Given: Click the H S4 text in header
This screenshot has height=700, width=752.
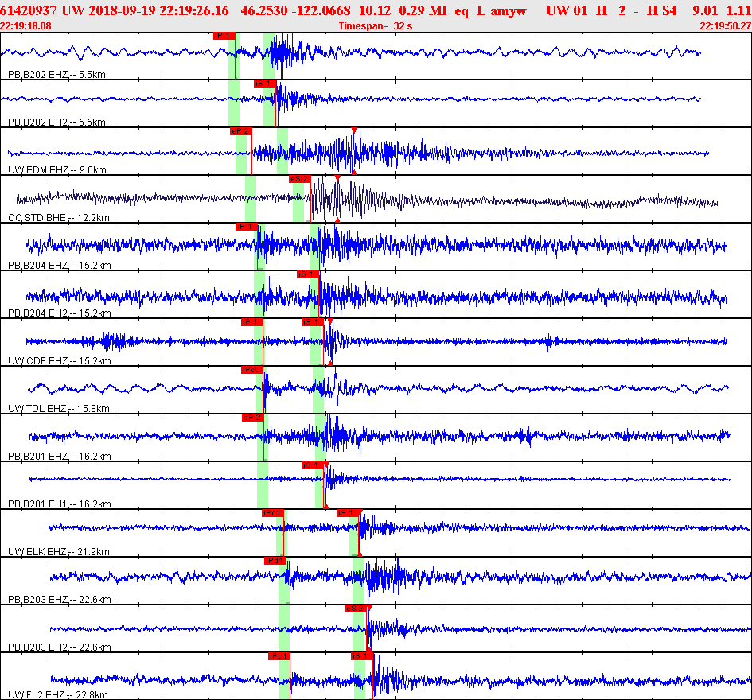Looking at the screenshot, I should coord(660,10).
